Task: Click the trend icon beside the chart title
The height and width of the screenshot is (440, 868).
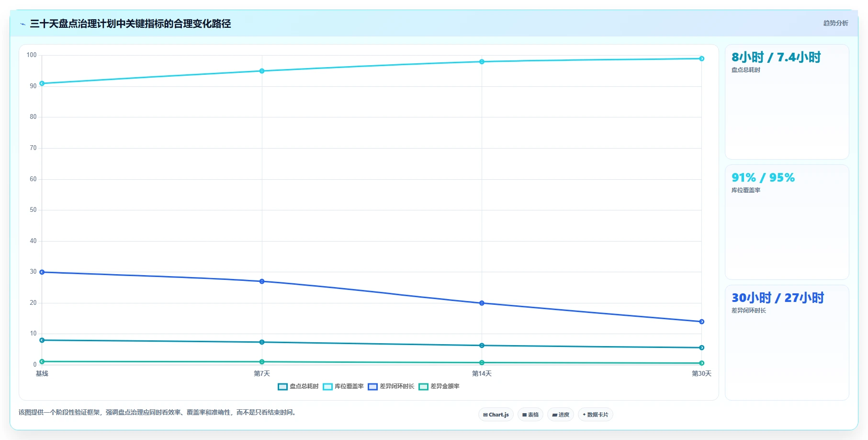Action: pyautogui.click(x=23, y=24)
